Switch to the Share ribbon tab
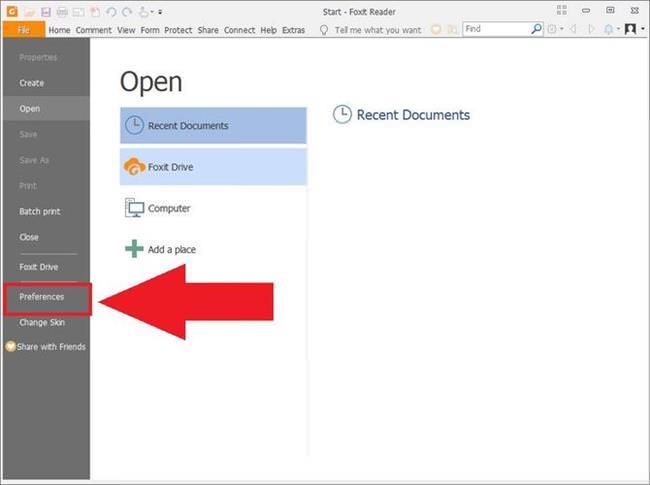Screen dimensions: 650x485 tap(208, 30)
